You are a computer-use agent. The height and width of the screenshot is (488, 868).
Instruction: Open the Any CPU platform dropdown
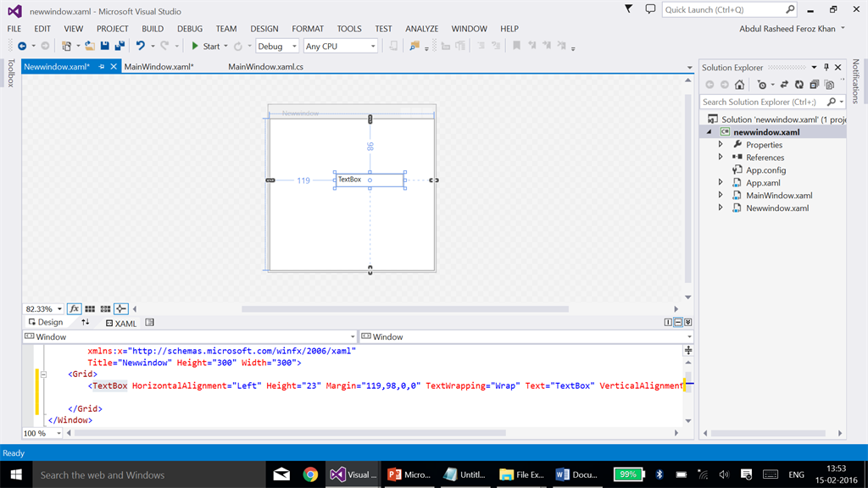pyautogui.click(x=340, y=47)
